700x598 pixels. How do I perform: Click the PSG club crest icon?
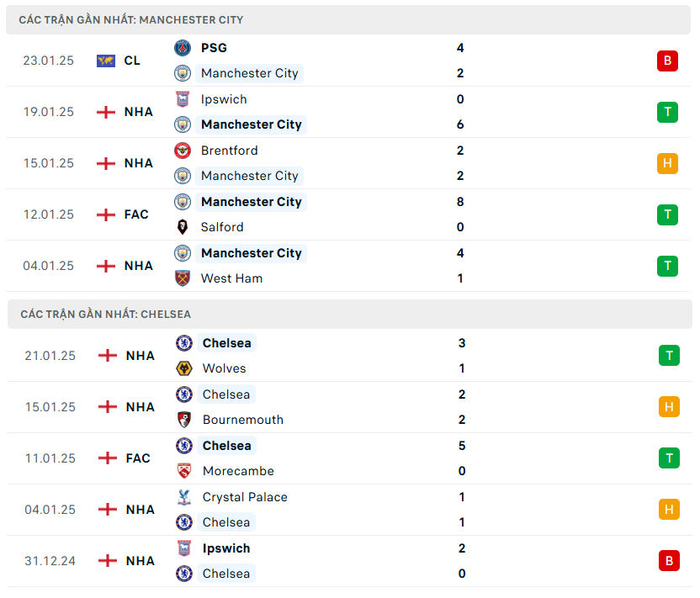point(183,48)
